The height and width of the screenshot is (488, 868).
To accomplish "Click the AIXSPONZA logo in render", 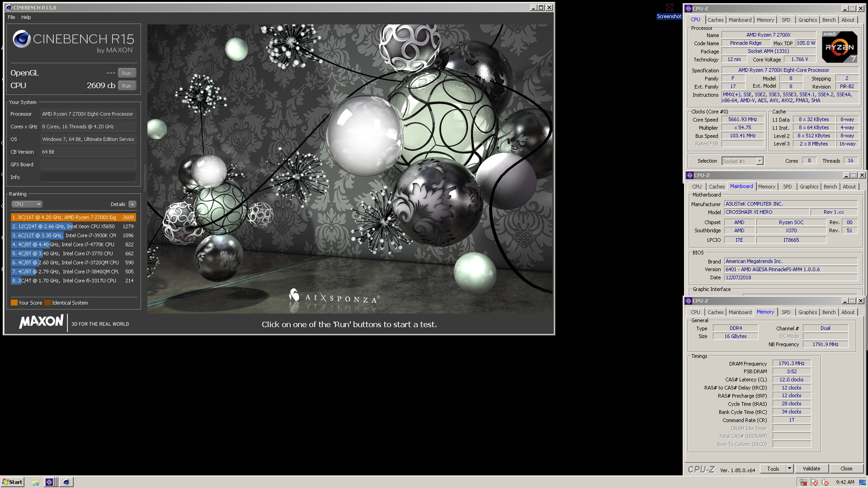I will 335,296.
